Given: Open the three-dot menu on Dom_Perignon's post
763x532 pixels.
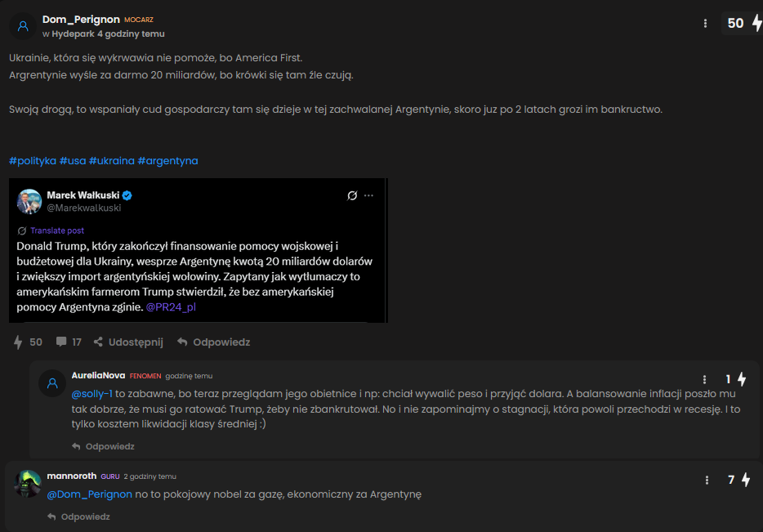Looking at the screenshot, I should tap(705, 24).
